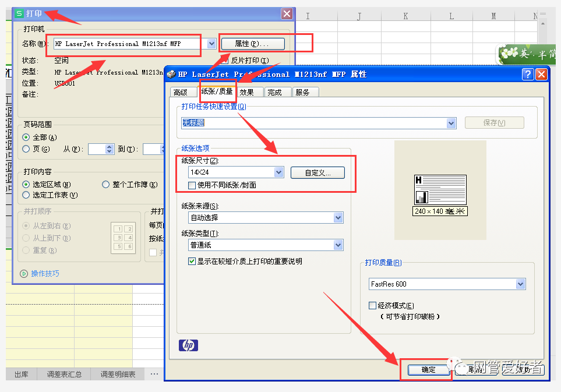The width and height of the screenshot is (561, 392).
Task: Enable 使用不同纸张/封面 checkbox
Action: click(192, 185)
